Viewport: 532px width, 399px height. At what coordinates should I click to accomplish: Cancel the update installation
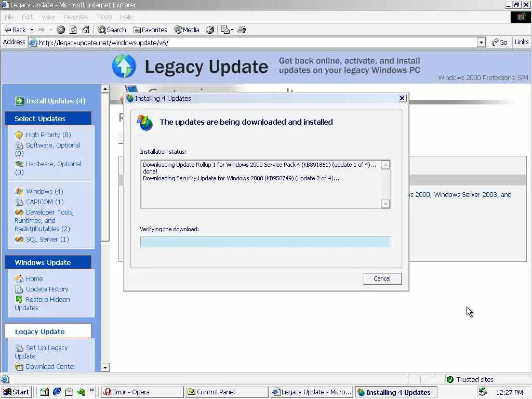[x=382, y=279]
